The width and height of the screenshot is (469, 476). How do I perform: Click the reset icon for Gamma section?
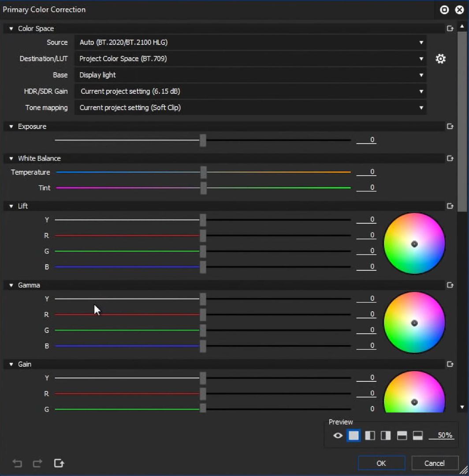pyautogui.click(x=450, y=285)
